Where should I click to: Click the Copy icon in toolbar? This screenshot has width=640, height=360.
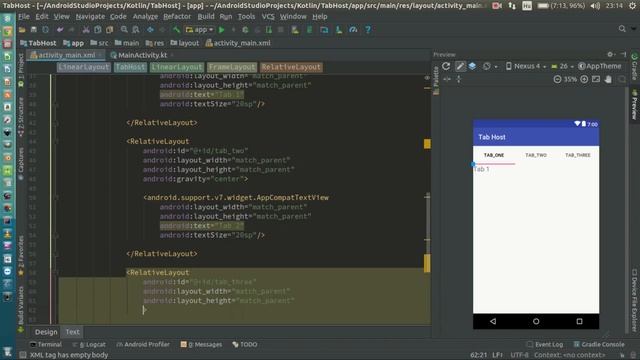click(x=98, y=30)
